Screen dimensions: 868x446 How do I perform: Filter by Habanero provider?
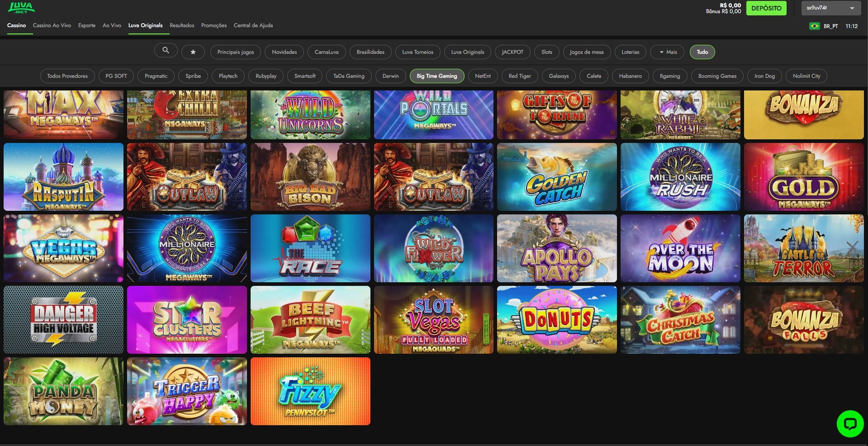click(x=631, y=76)
